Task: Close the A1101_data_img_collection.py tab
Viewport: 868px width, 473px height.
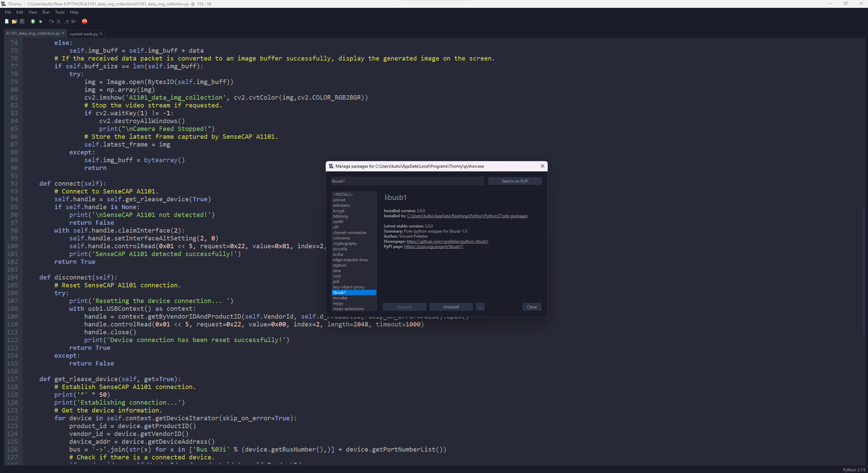Action: pyautogui.click(x=63, y=33)
